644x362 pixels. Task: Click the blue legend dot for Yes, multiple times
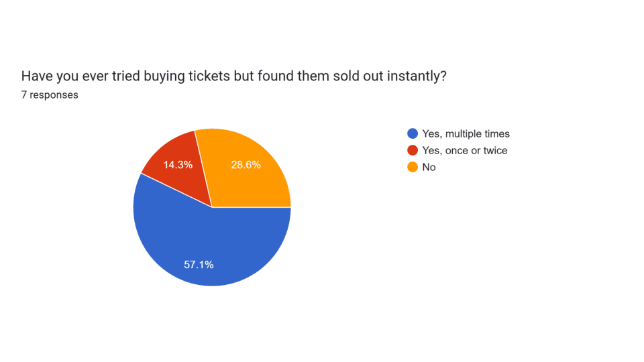(x=413, y=133)
